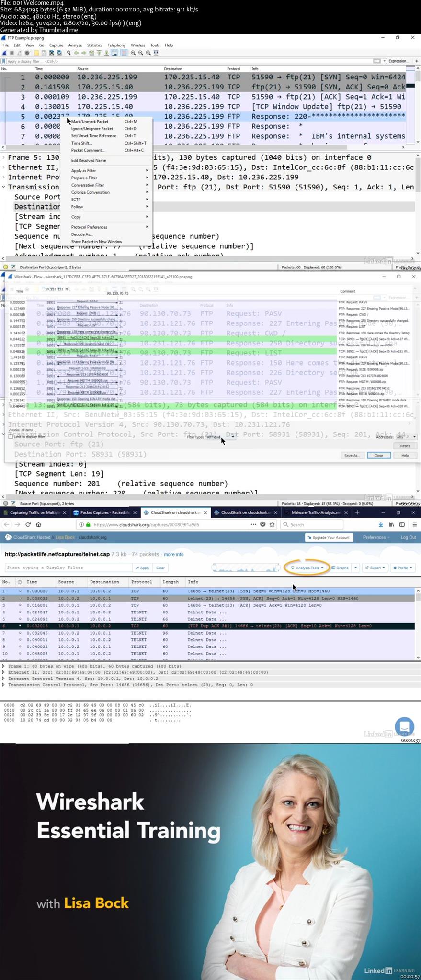Open the Statistics menu in Wireshark
This screenshot has width=421, height=980.
click(94, 45)
